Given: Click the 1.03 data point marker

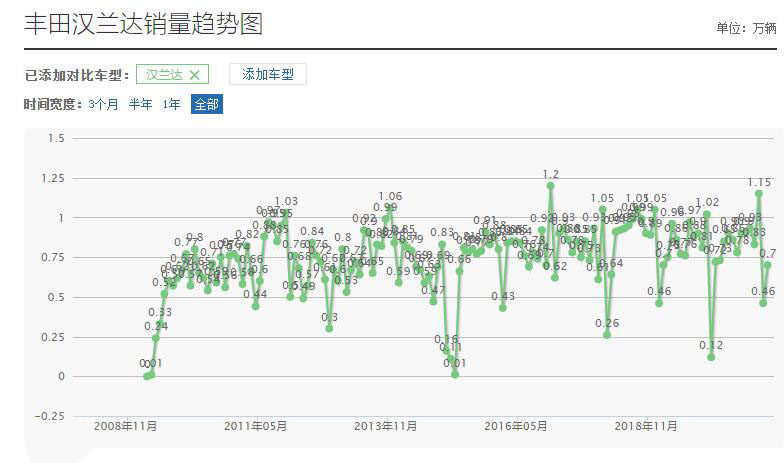Looking at the screenshot, I should pyautogui.click(x=286, y=213).
